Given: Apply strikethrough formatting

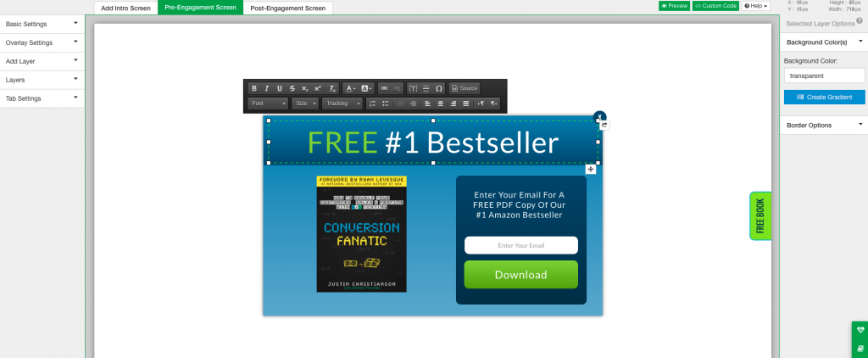Looking at the screenshot, I should point(292,89).
